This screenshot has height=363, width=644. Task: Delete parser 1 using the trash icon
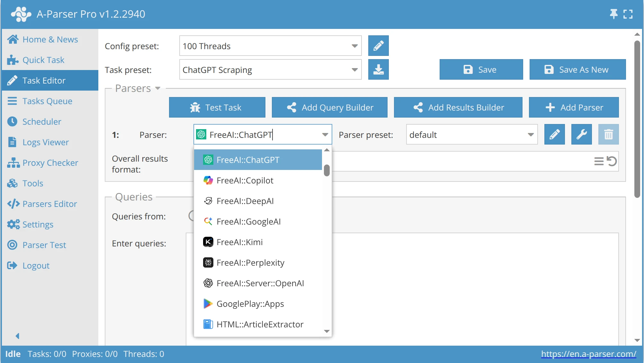(609, 134)
